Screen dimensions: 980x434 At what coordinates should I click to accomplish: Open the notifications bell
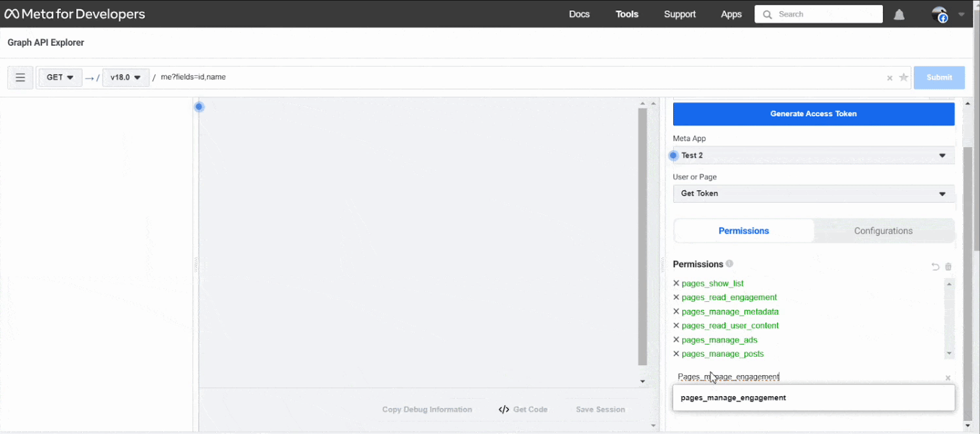coord(898,14)
